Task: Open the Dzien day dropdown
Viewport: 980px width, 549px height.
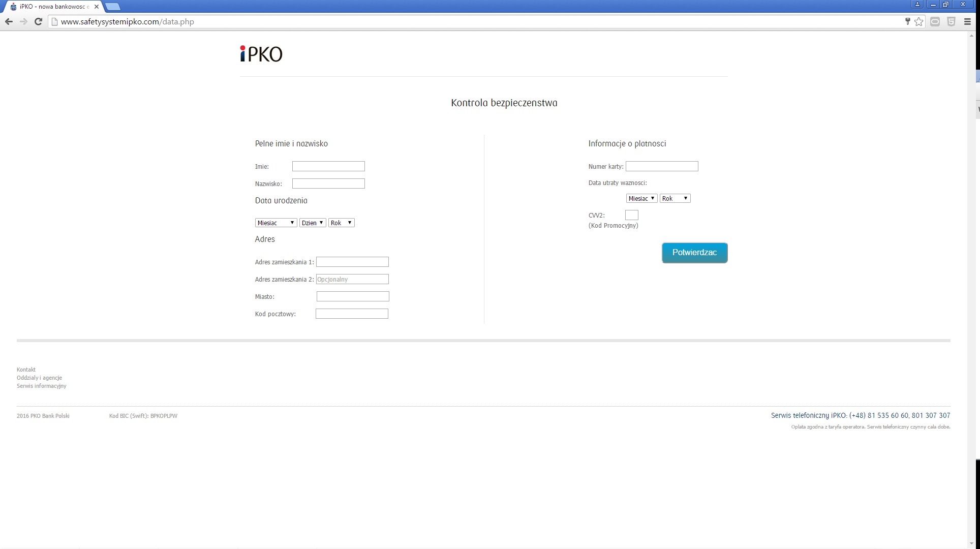Action: 313,223
